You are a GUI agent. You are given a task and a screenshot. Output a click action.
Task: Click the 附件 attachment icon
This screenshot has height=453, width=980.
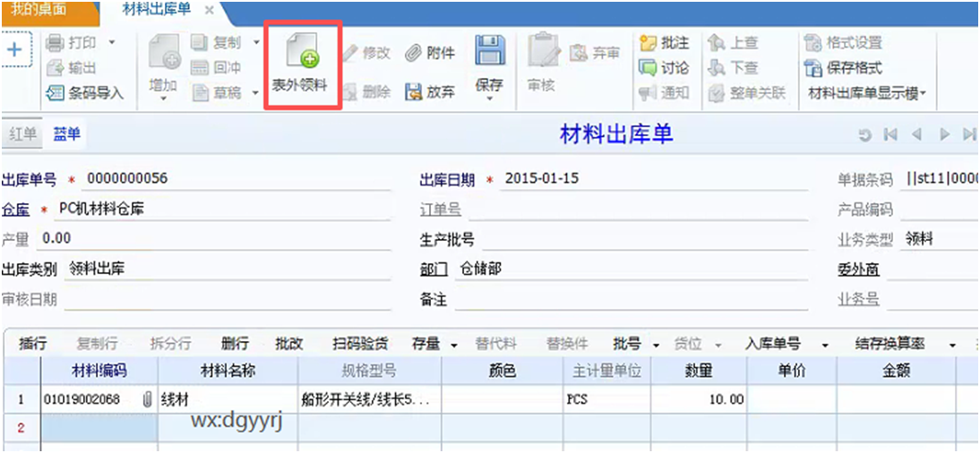(x=412, y=53)
